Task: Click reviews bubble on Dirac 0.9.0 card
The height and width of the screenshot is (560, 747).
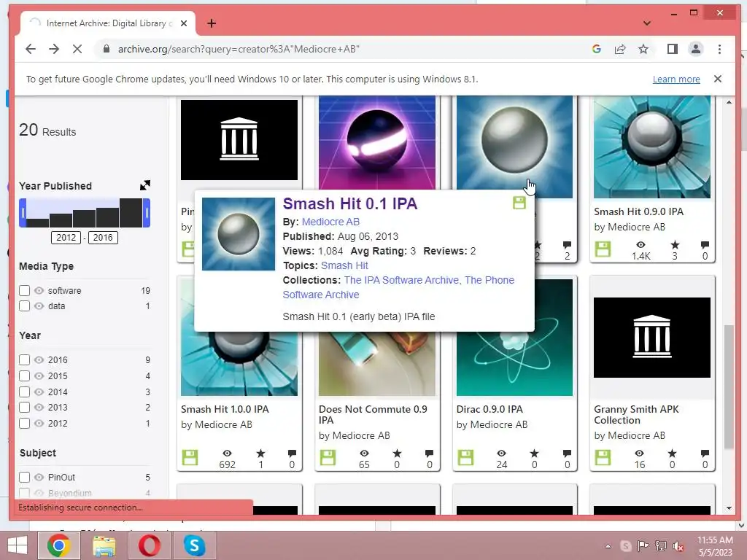Action: coord(567,454)
